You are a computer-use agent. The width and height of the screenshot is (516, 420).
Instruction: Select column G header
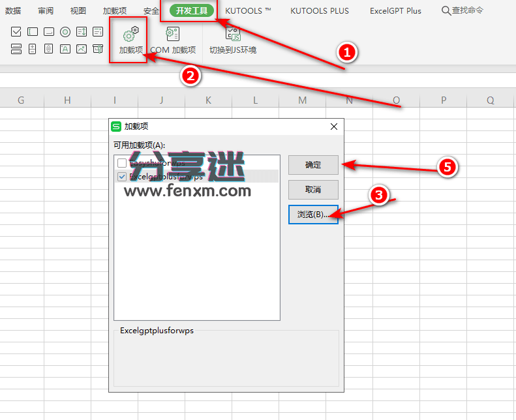(21, 100)
